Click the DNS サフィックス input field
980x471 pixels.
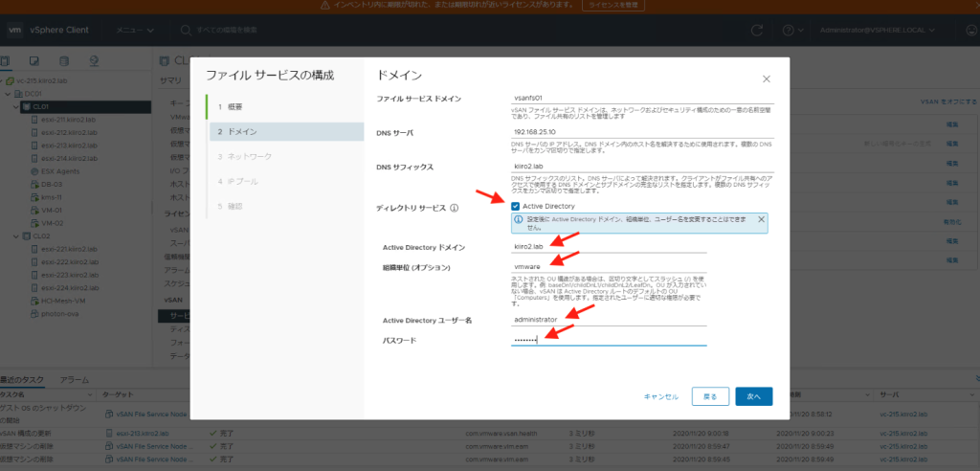[642, 167]
